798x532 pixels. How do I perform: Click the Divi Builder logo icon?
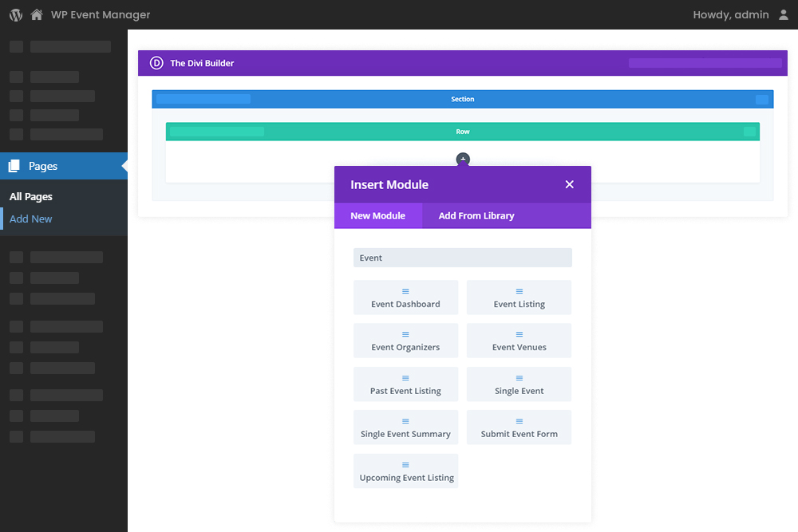click(156, 62)
